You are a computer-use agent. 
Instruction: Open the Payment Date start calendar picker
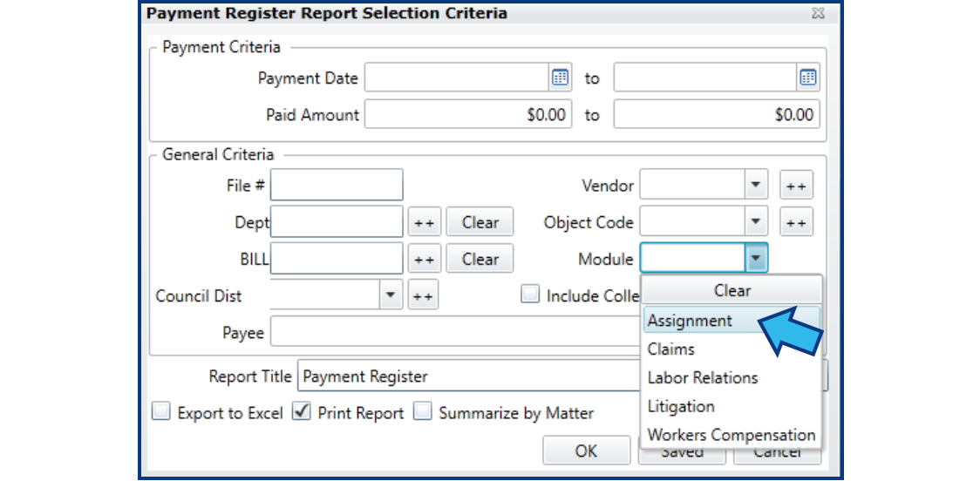(560, 78)
